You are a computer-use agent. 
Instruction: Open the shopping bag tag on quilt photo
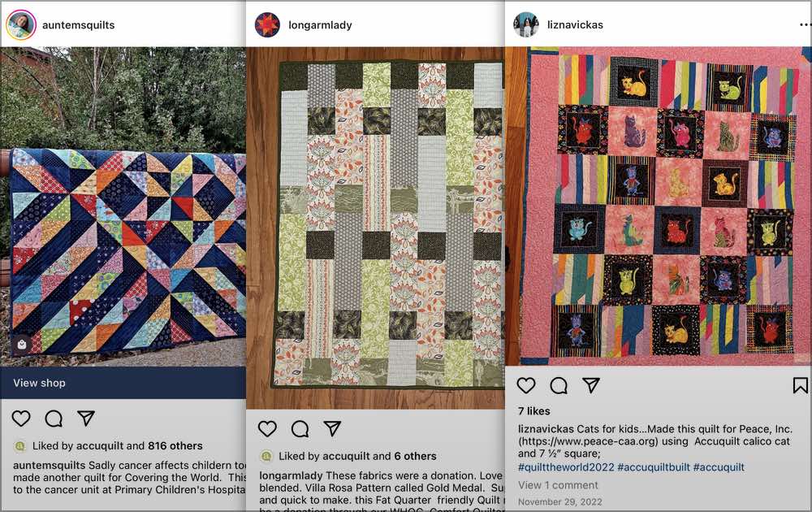tap(22, 344)
